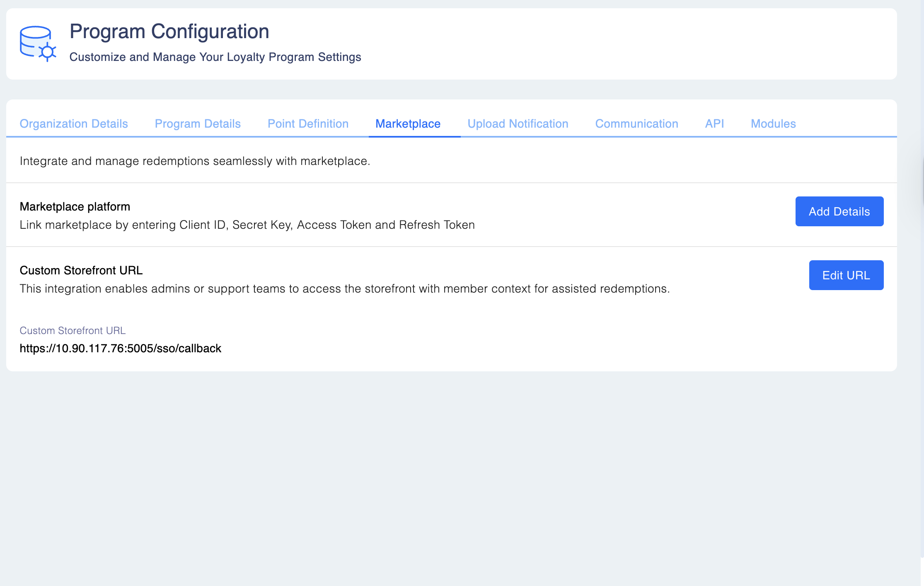
Task: Click the Client ID and Secret Key description
Action: (x=247, y=225)
